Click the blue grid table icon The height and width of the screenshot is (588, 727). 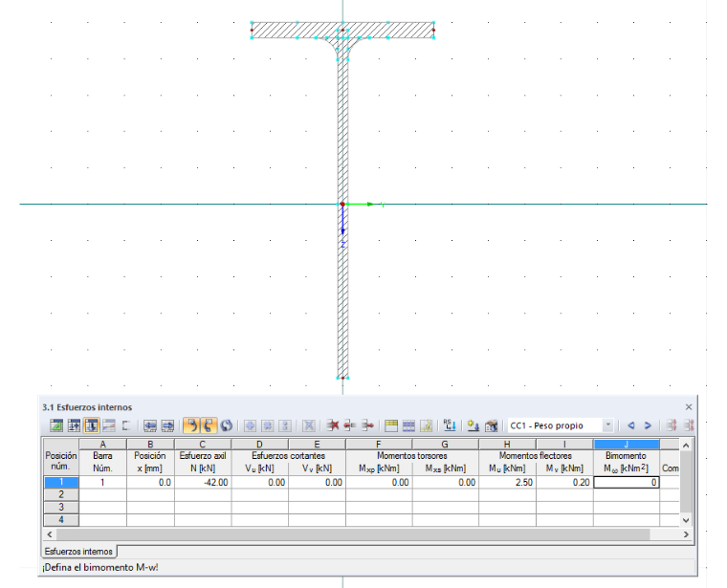tap(408, 425)
